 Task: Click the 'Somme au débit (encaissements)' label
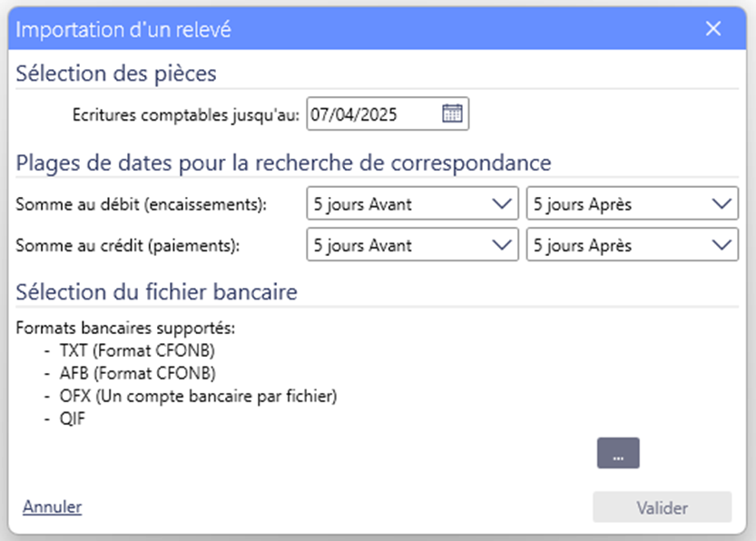tap(141, 204)
